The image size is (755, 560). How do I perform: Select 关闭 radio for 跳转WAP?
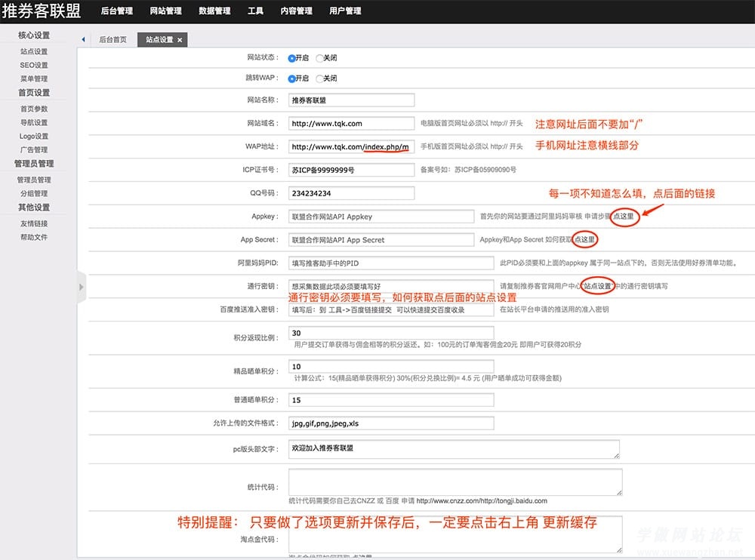[x=319, y=78]
